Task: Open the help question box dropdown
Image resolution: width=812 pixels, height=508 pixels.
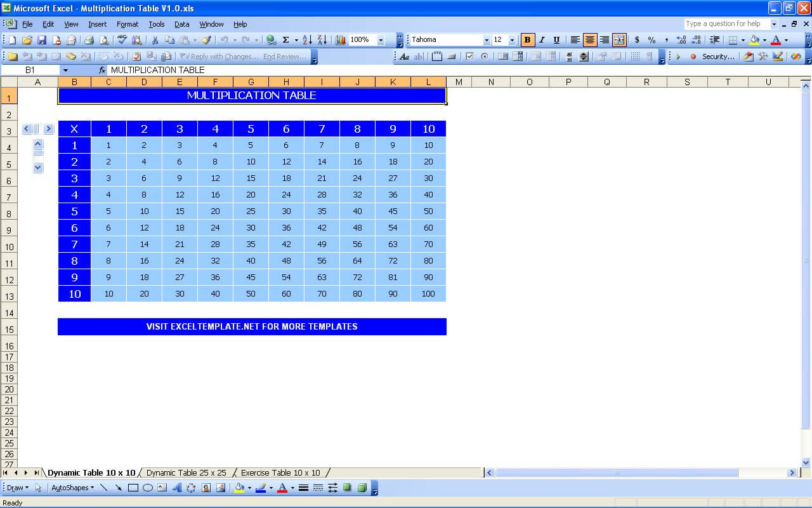Action: pos(774,24)
